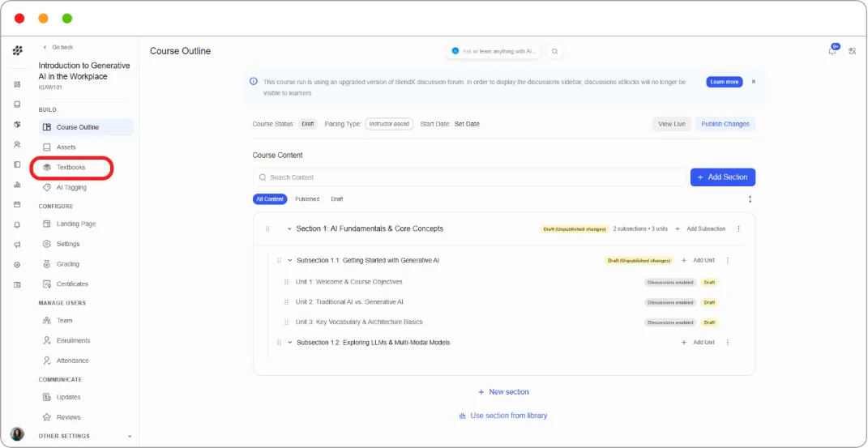Open the users icon in left rail
The image size is (868, 448).
click(17, 144)
